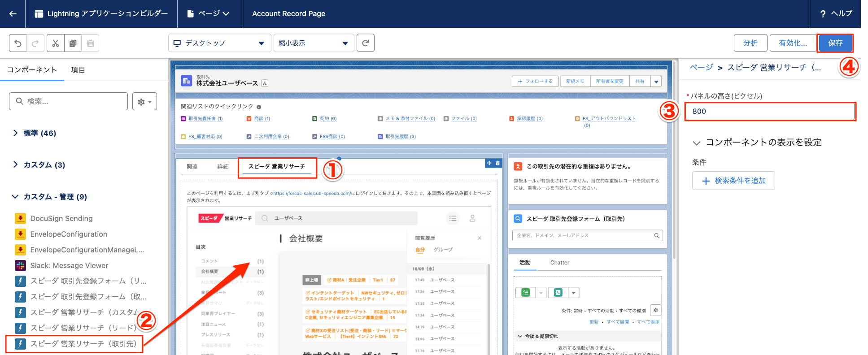Screen dimensions: 868x355
Task: Select the Slack: Message Viewer component
Action: pos(69,265)
